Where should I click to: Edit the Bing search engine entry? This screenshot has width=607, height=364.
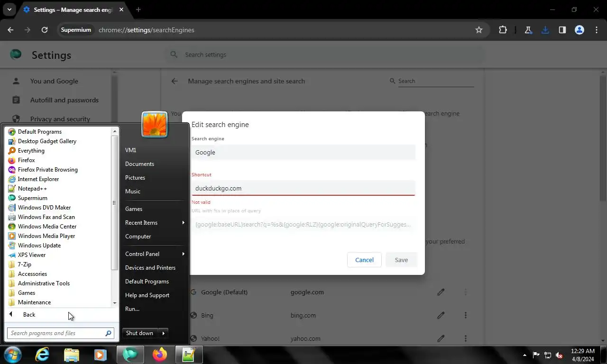coord(441,315)
